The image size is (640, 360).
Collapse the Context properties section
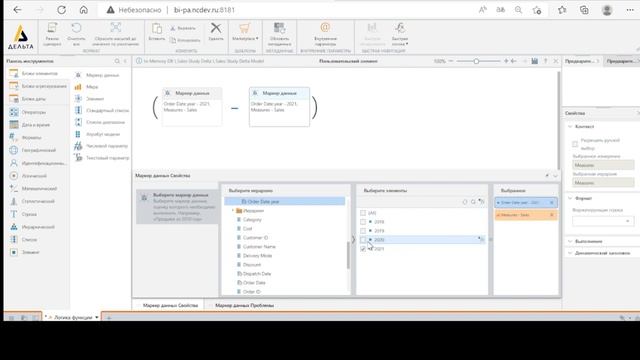pos(570,127)
